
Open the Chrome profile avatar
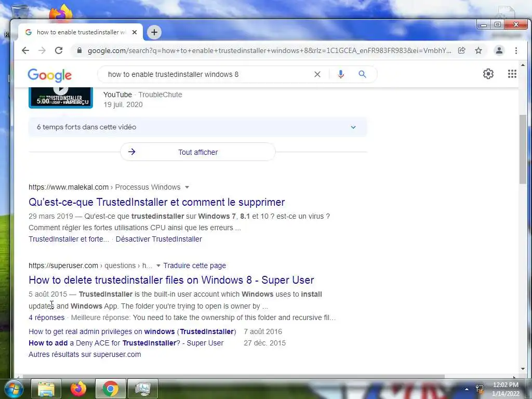[x=499, y=50]
